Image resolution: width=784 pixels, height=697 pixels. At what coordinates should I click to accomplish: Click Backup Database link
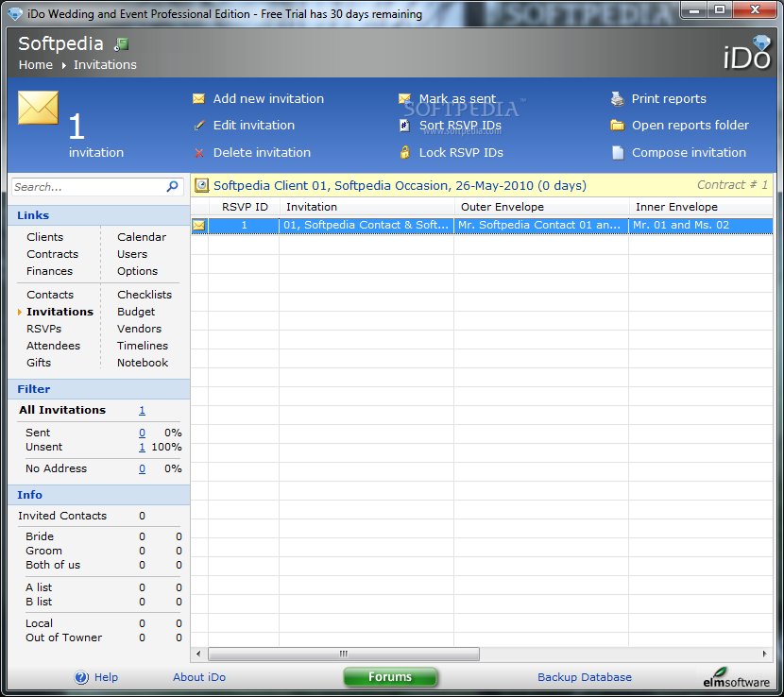[x=585, y=677]
